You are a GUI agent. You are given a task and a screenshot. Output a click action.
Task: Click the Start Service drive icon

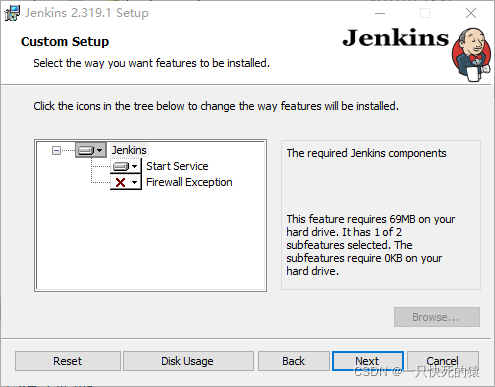121,166
